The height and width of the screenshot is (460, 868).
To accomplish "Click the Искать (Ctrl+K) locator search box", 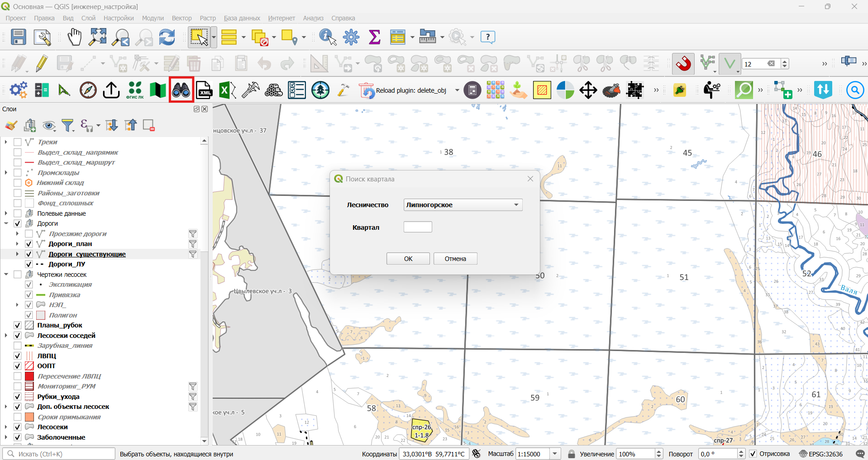I will (59, 454).
